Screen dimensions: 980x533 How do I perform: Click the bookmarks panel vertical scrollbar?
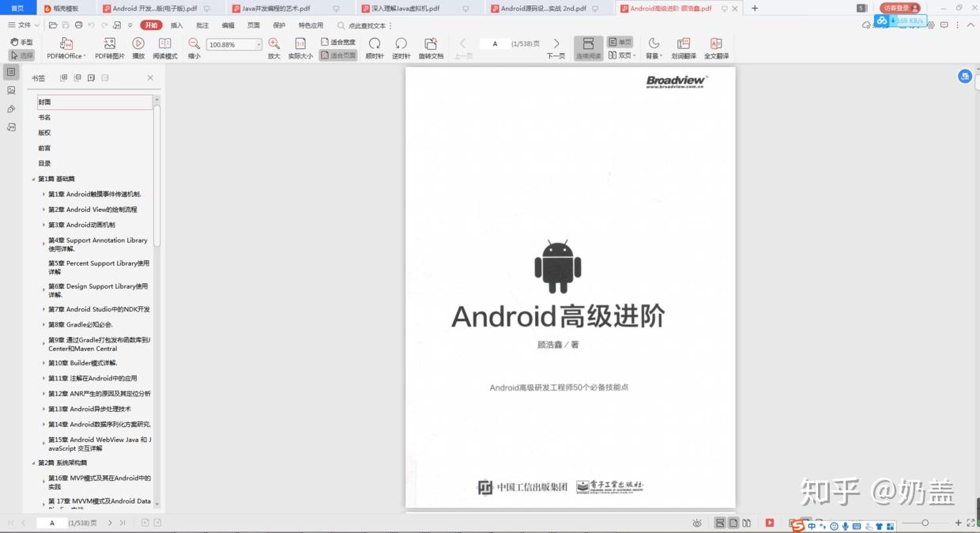tap(156, 174)
